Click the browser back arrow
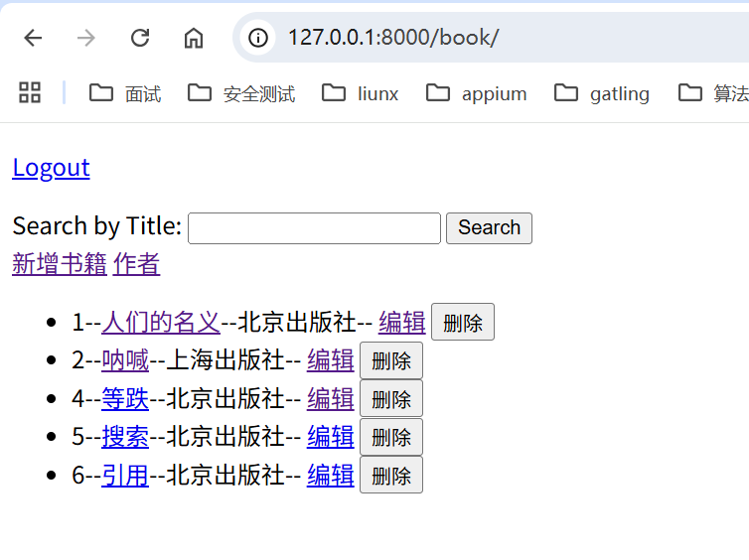The width and height of the screenshot is (749, 560). coord(33,38)
